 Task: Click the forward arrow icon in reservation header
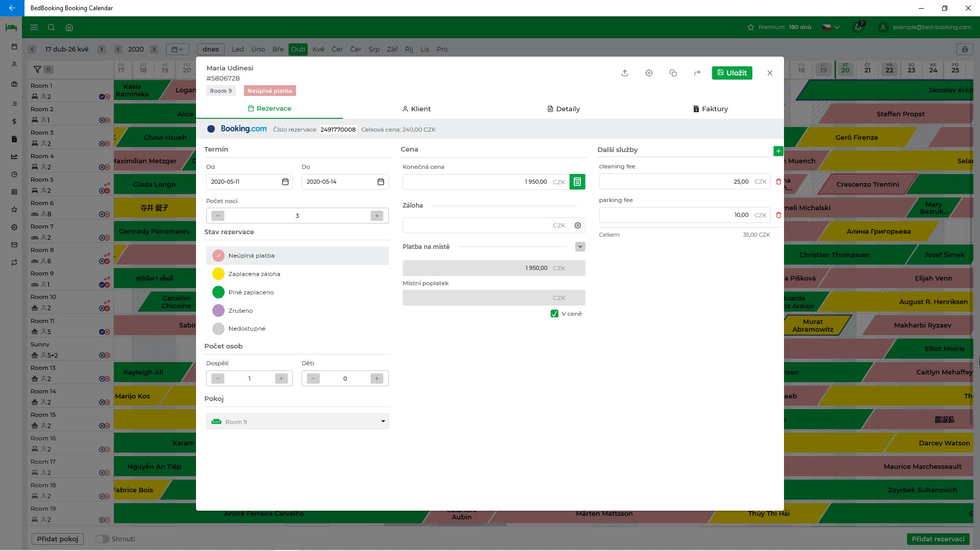pyautogui.click(x=697, y=73)
